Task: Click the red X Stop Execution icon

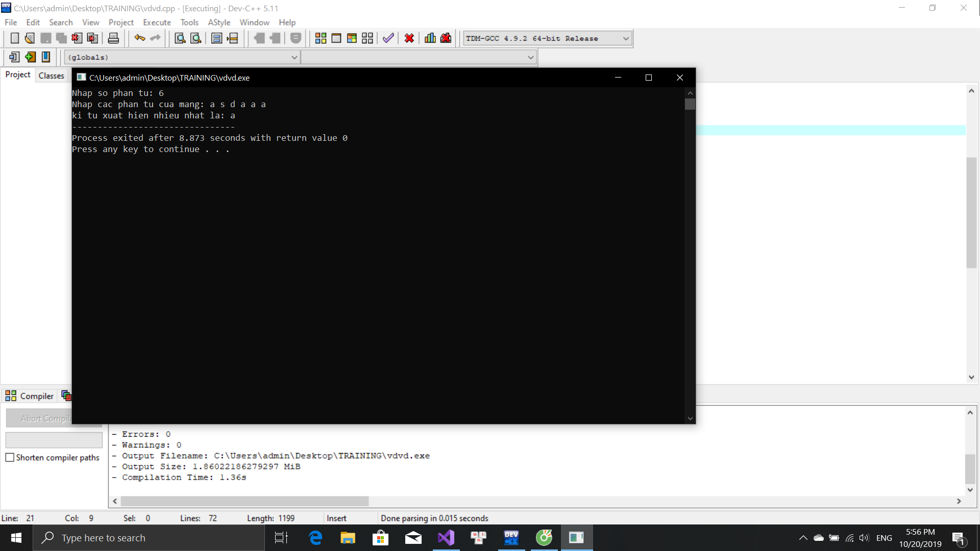Action: point(409,38)
